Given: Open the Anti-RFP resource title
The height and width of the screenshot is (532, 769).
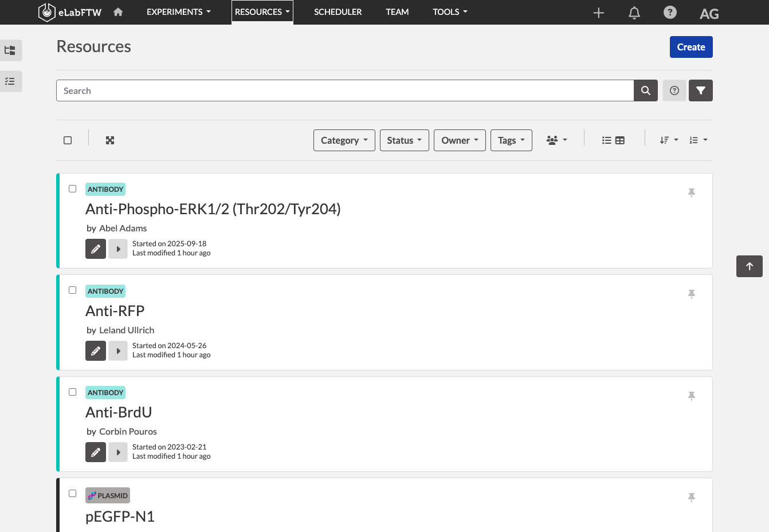Looking at the screenshot, I should [x=115, y=311].
